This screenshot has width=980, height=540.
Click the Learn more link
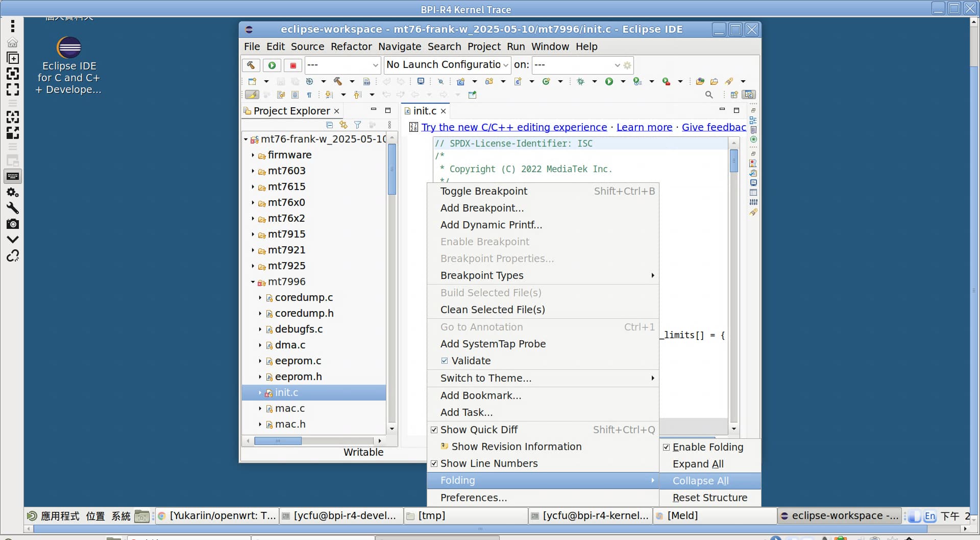644,127
